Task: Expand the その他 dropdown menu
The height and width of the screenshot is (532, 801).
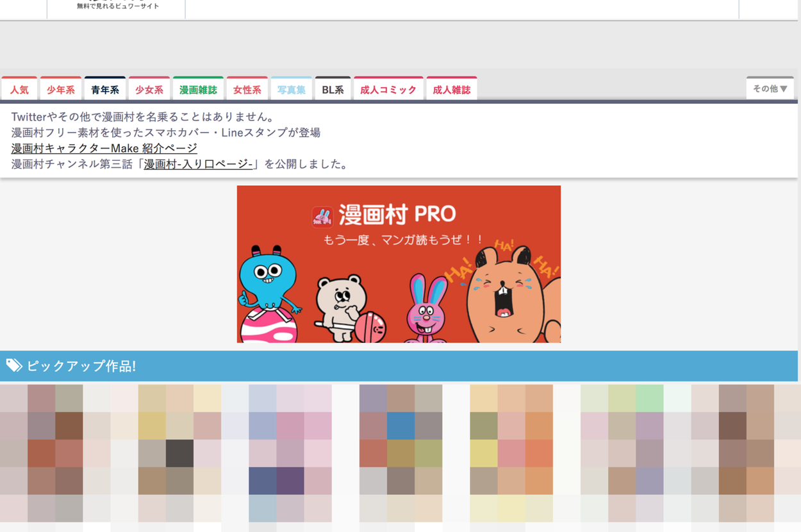Action: [x=770, y=88]
